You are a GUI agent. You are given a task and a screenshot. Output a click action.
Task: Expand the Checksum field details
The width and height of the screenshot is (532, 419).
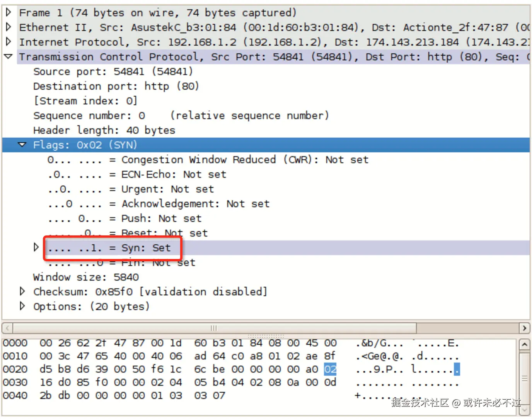point(22,291)
